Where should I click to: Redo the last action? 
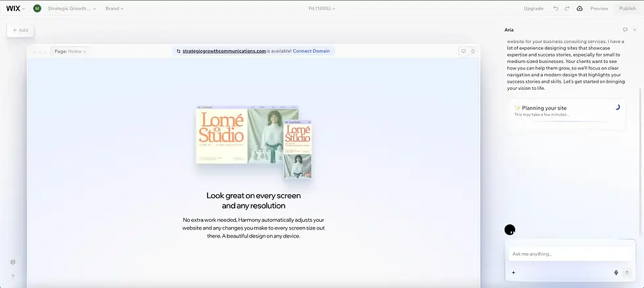click(x=567, y=9)
